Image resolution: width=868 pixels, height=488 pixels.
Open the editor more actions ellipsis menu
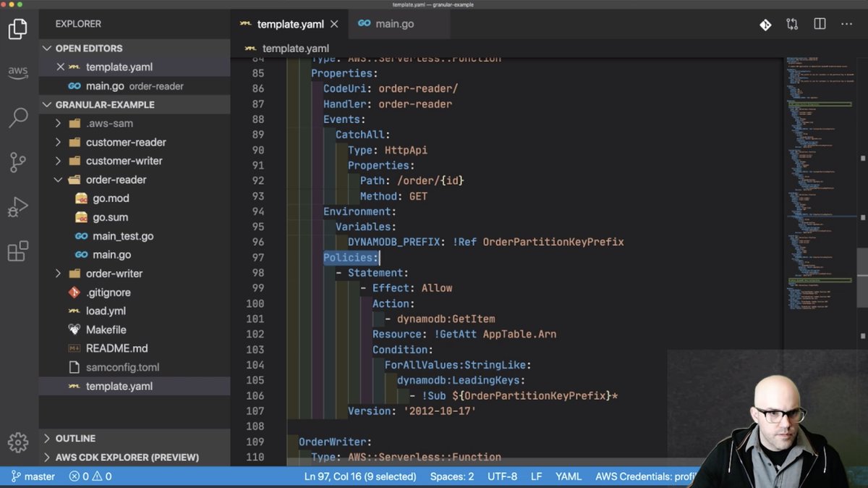point(847,24)
